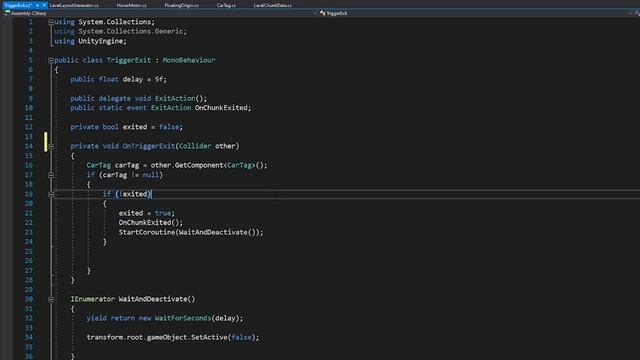The height and width of the screenshot is (360, 640).
Task: Select the TriggerExit.cs tab
Action: [x=18, y=5]
